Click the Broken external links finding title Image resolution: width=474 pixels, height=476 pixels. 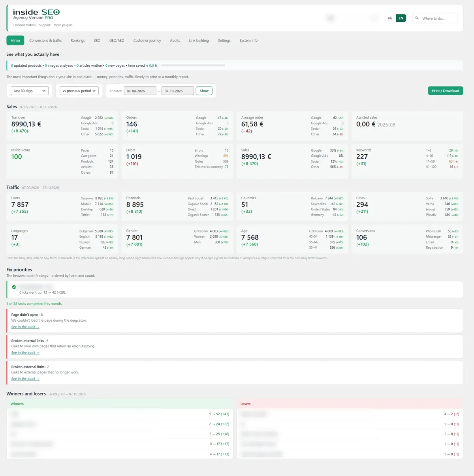pos(28,367)
